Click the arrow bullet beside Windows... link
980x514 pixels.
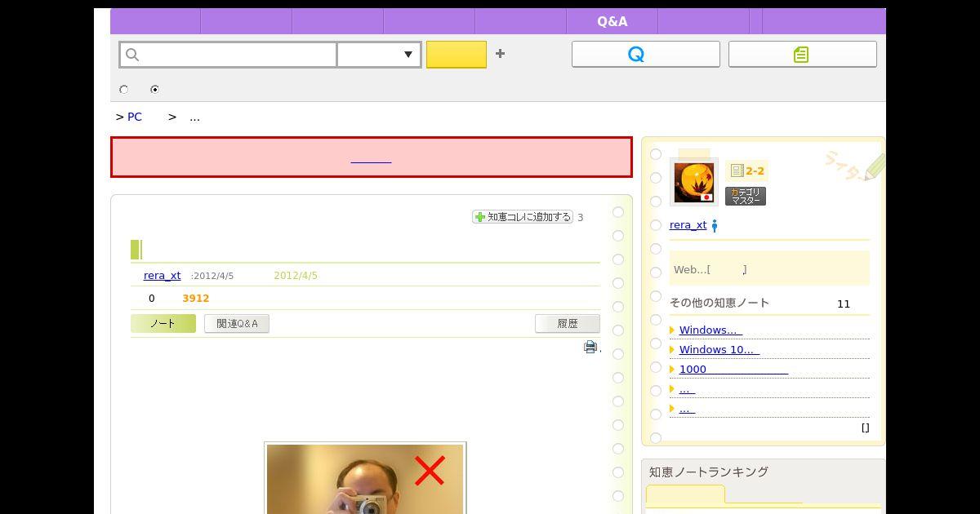672,330
